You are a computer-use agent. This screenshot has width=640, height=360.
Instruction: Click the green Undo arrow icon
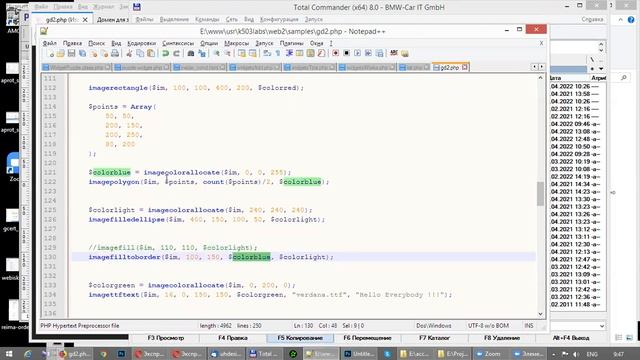click(166, 53)
